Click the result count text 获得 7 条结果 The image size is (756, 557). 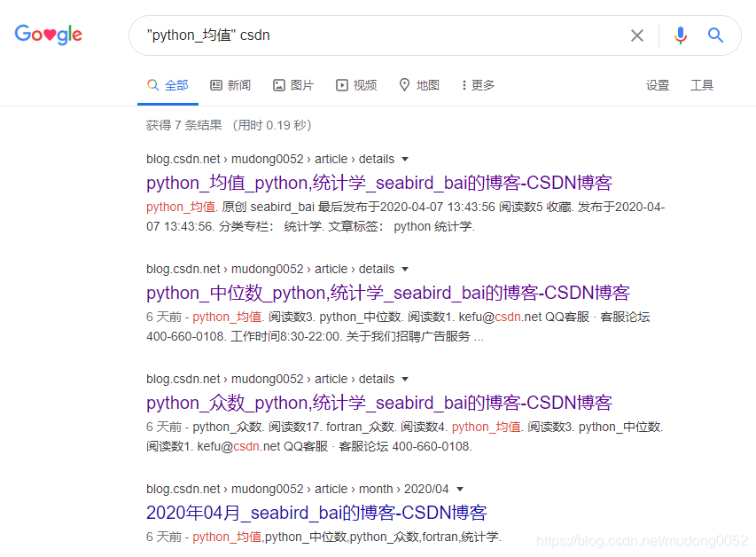[183, 125]
